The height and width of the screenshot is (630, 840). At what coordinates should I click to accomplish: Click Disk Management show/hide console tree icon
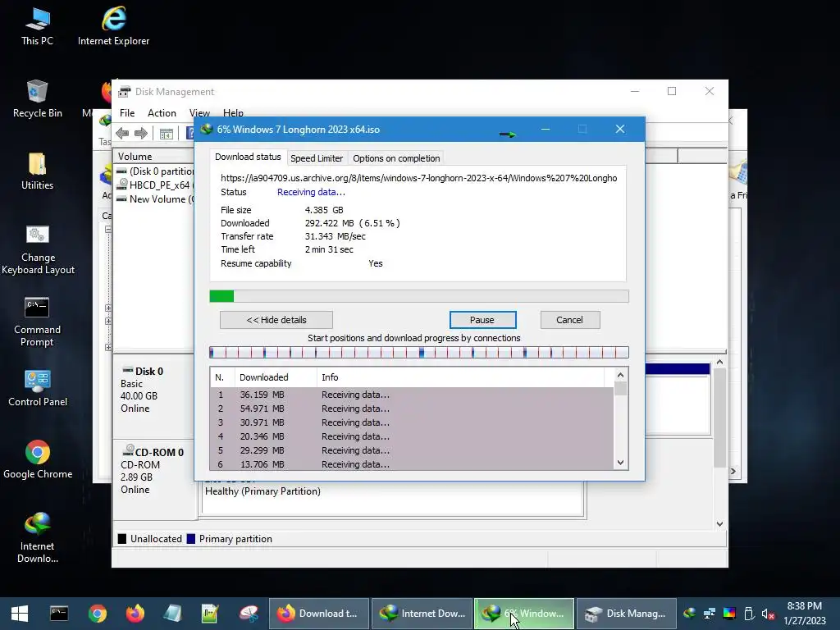[166, 134]
